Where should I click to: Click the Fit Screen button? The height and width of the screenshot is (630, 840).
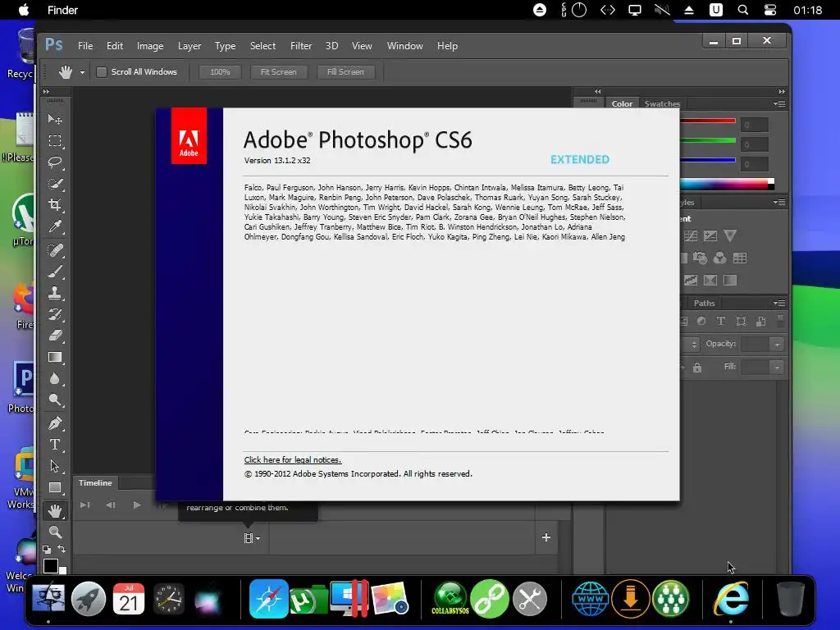tap(279, 72)
